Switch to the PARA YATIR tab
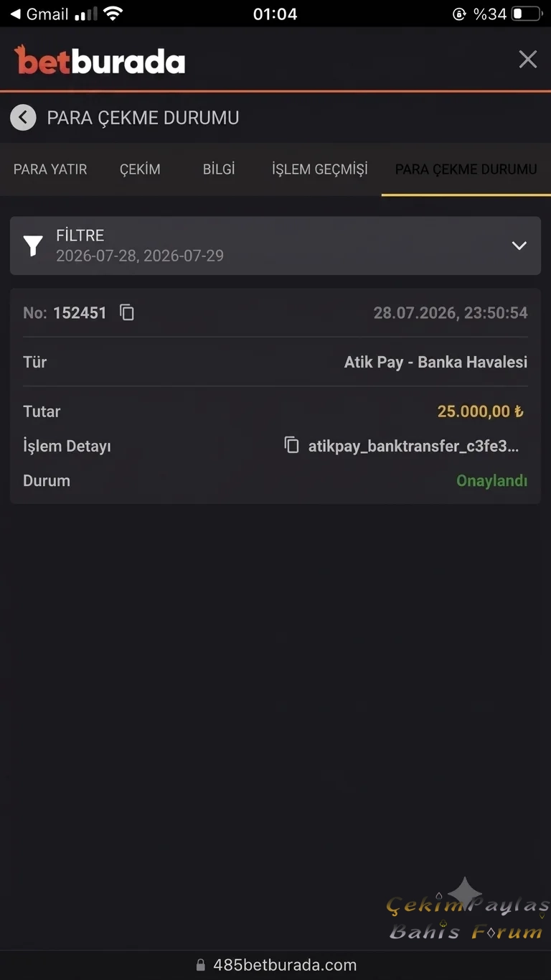Screen dimensions: 551x980 pyautogui.click(x=50, y=169)
